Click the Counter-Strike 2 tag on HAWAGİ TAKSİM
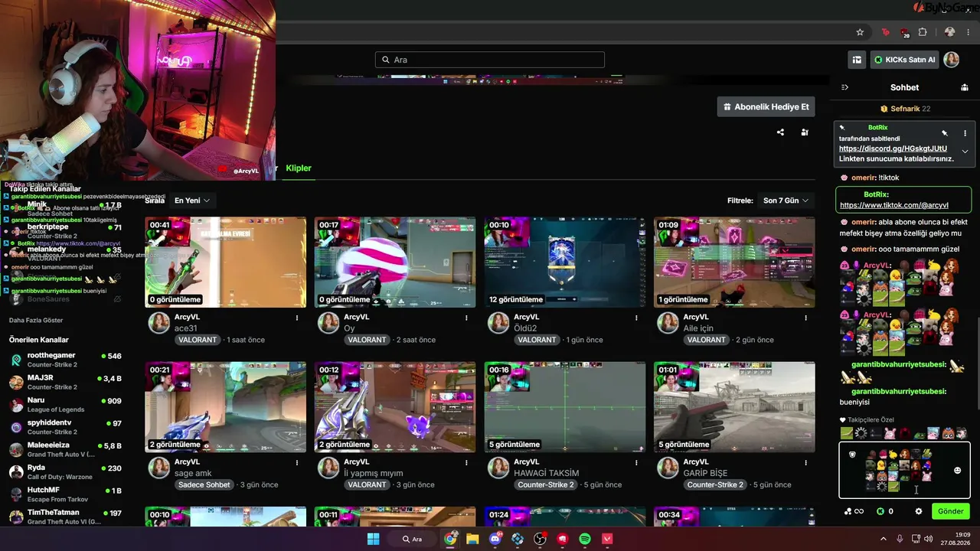The width and height of the screenshot is (980, 551). (x=546, y=484)
